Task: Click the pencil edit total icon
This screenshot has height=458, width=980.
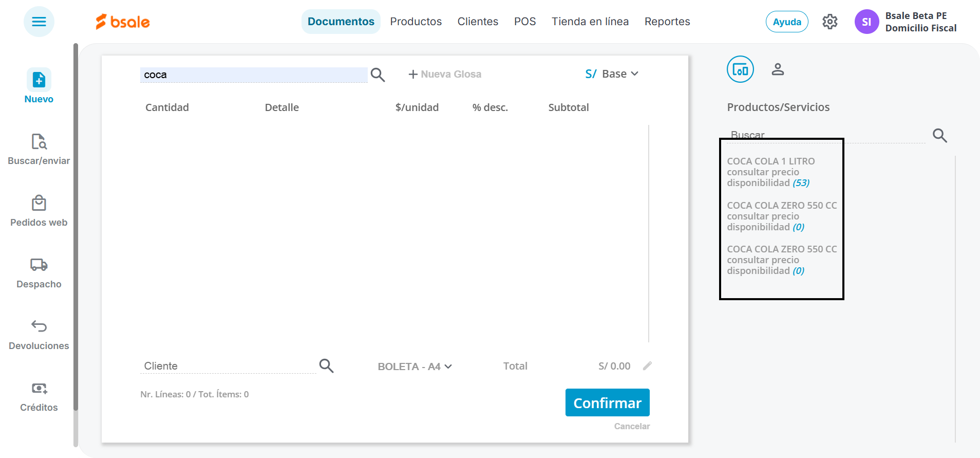Action: click(x=647, y=365)
